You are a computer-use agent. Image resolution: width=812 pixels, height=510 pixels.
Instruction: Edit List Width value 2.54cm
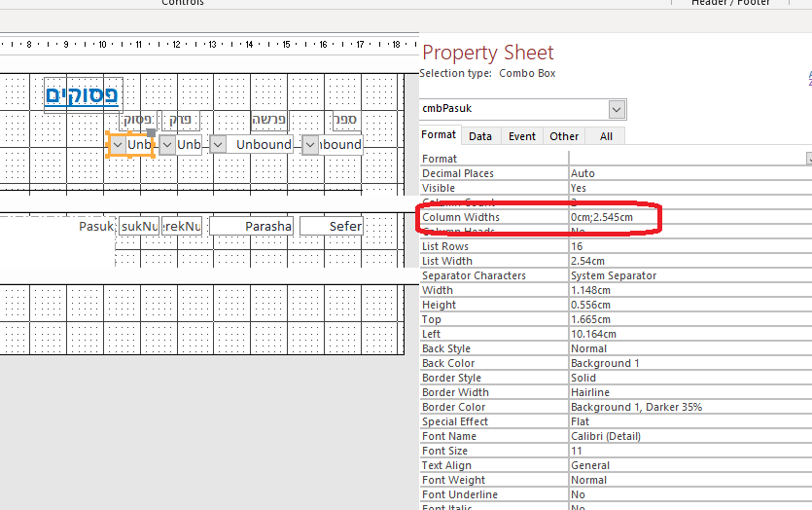coord(690,261)
